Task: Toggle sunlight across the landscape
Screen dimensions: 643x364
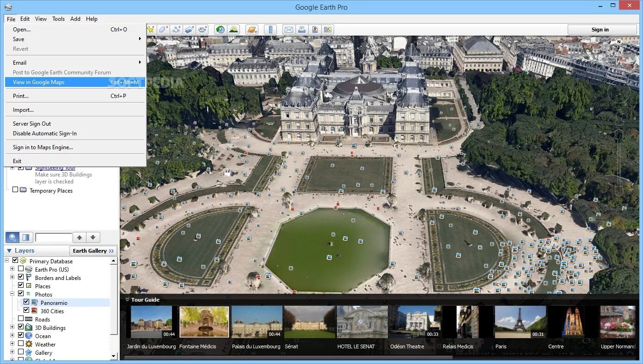Action: click(x=233, y=30)
